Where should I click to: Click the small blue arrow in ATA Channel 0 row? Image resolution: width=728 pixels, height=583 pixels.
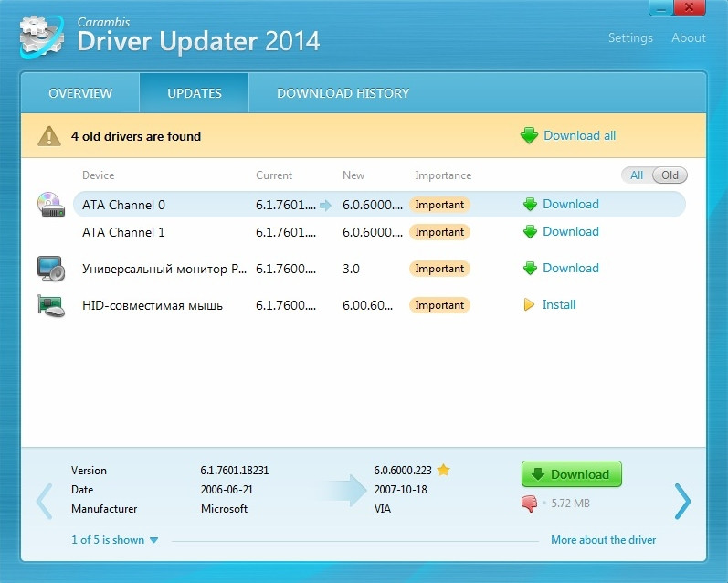(x=325, y=206)
